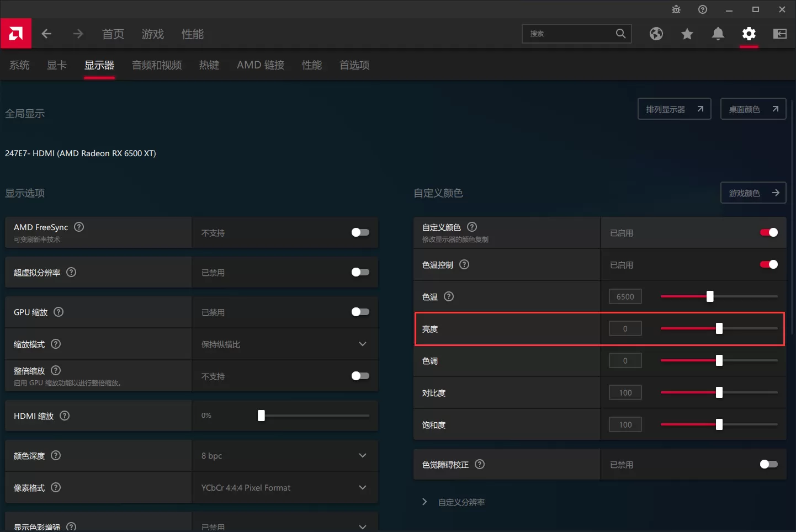This screenshot has width=796, height=532.
Task: Open the 缩放模式 dropdown
Action: pyautogui.click(x=363, y=344)
